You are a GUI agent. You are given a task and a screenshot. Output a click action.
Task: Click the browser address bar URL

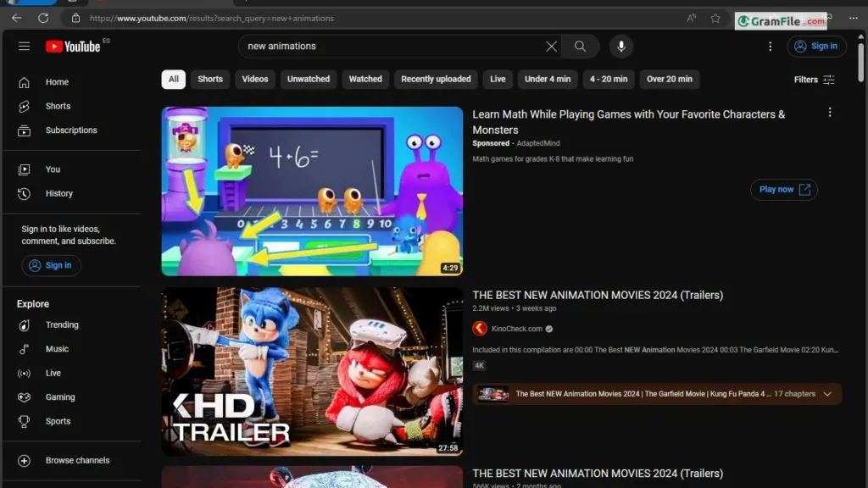(211, 19)
